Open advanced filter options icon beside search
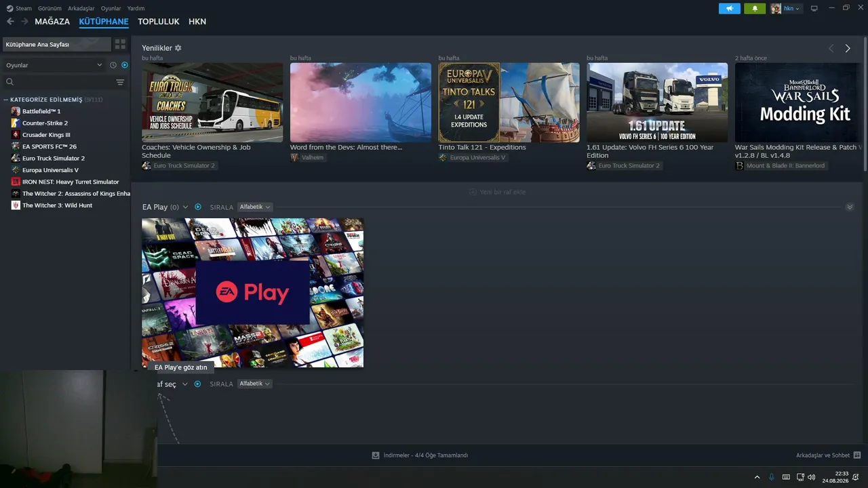868x488 pixels. pyautogui.click(x=120, y=82)
